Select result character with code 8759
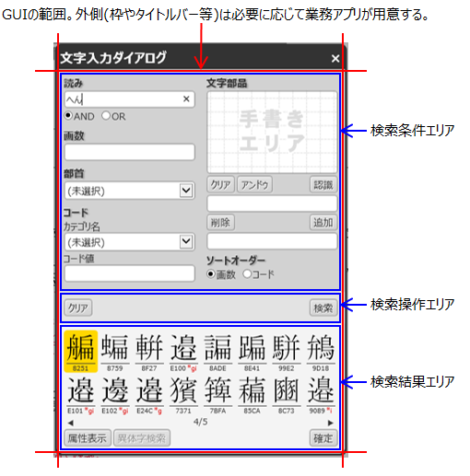The image size is (470, 476). pyautogui.click(x=115, y=352)
